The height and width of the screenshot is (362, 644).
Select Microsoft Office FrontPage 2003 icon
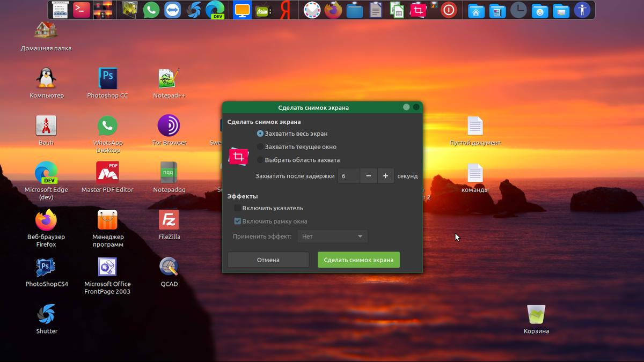(107, 276)
